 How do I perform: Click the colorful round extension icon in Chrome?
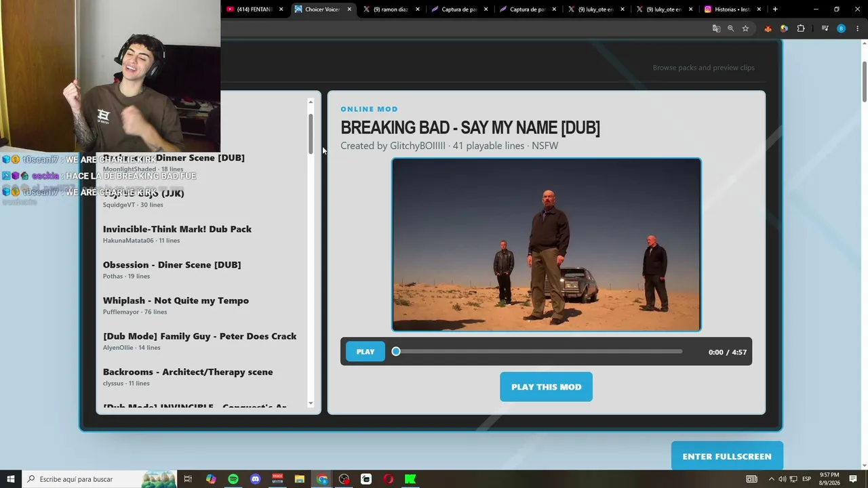click(x=784, y=28)
